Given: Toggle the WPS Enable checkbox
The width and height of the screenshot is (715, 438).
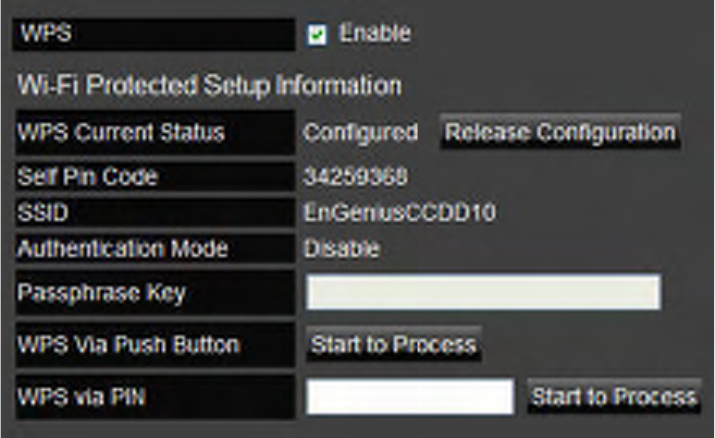Looking at the screenshot, I should [x=317, y=35].
